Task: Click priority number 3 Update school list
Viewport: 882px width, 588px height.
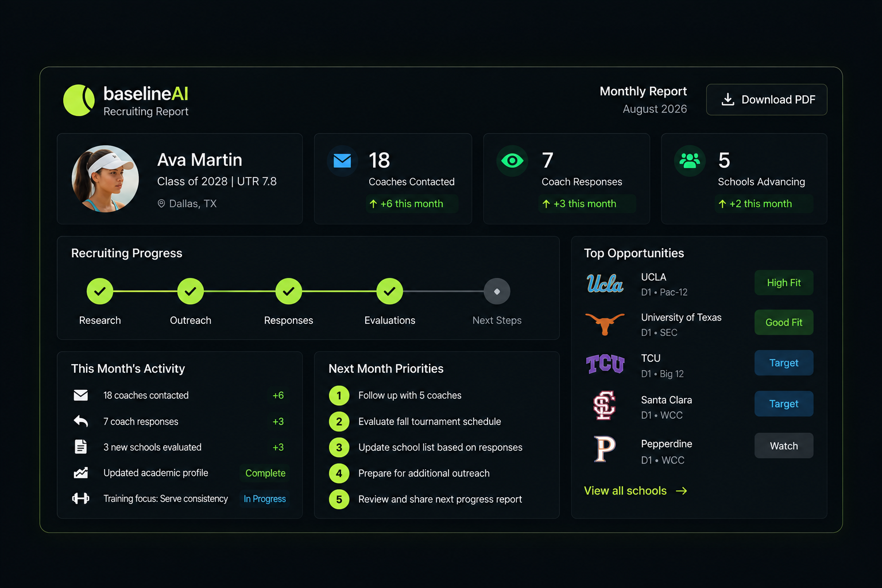Action: pyautogui.click(x=339, y=447)
